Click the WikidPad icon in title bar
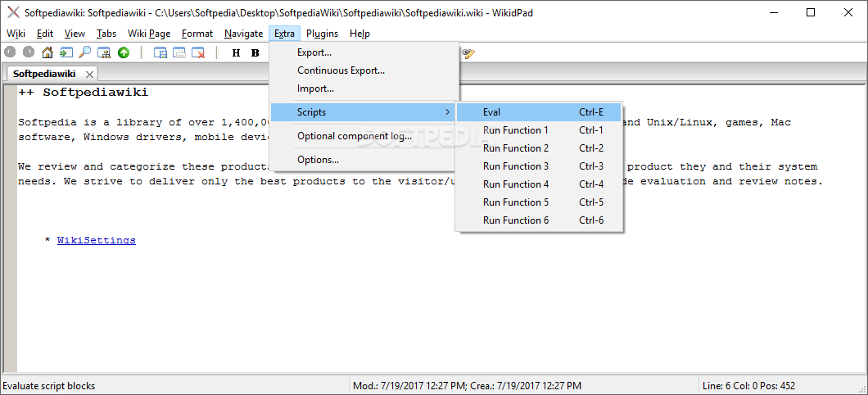The image size is (868, 395). [13, 13]
